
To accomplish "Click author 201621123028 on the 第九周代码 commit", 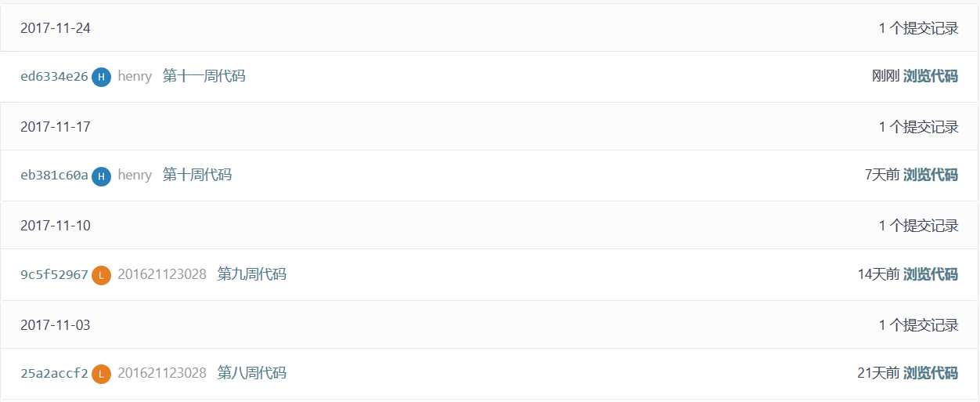I will pos(162,275).
